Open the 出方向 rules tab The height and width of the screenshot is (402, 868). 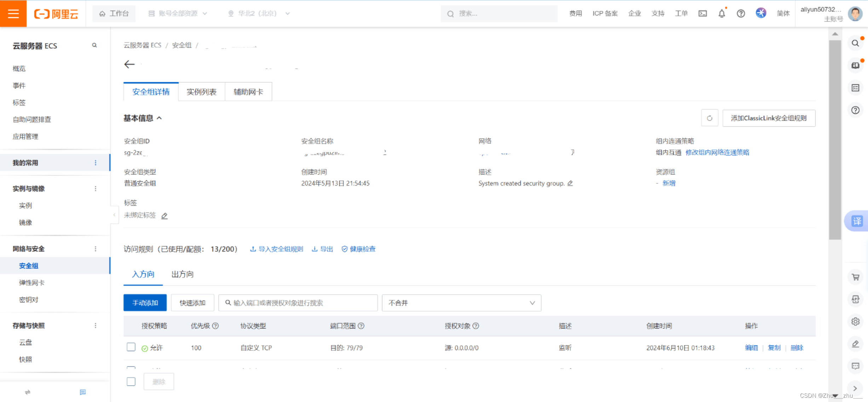pos(182,274)
